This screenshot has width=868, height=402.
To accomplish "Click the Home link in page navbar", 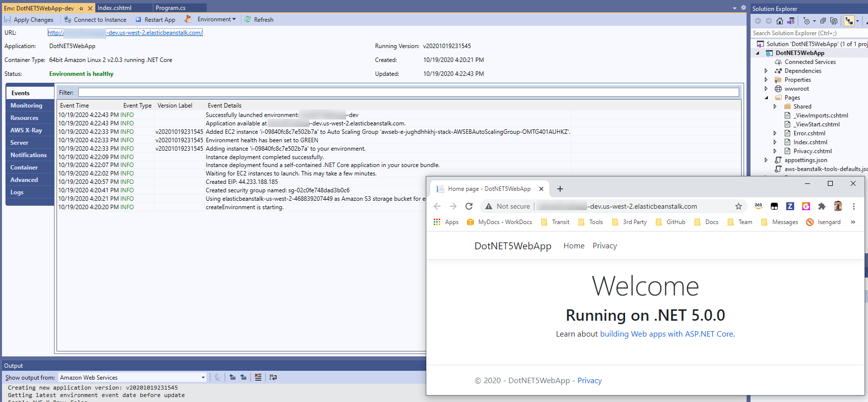I will [x=574, y=246].
